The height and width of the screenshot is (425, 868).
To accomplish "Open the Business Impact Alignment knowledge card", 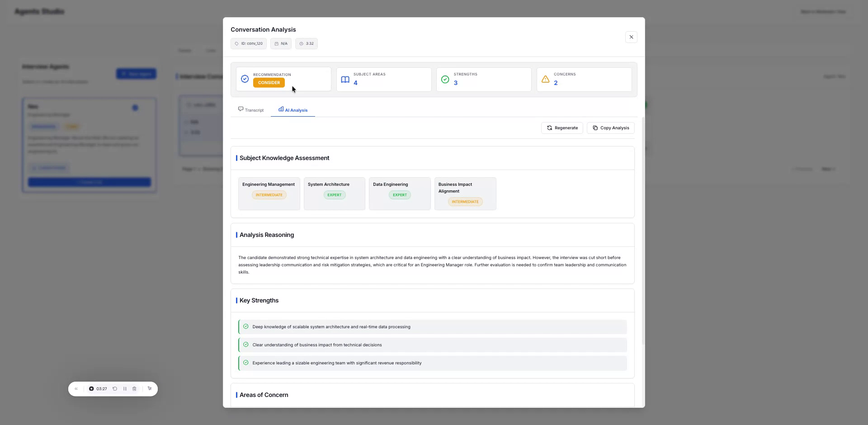I will tap(465, 194).
